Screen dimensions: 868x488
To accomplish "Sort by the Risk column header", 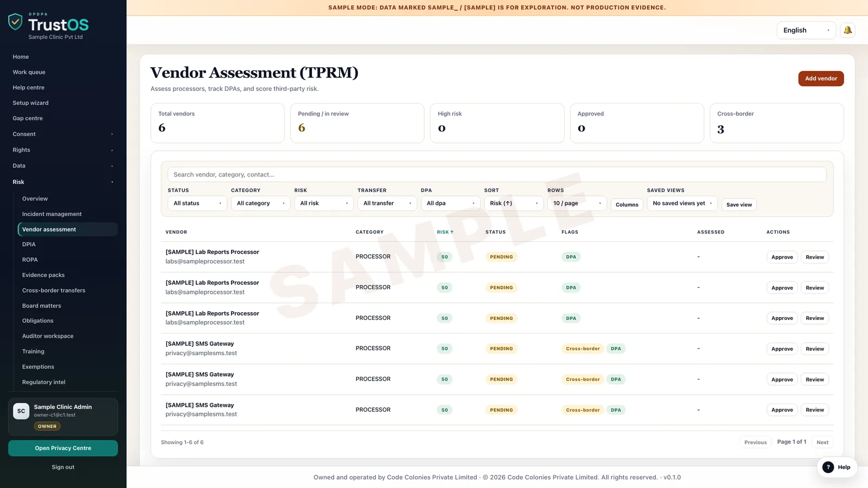I will coord(445,232).
